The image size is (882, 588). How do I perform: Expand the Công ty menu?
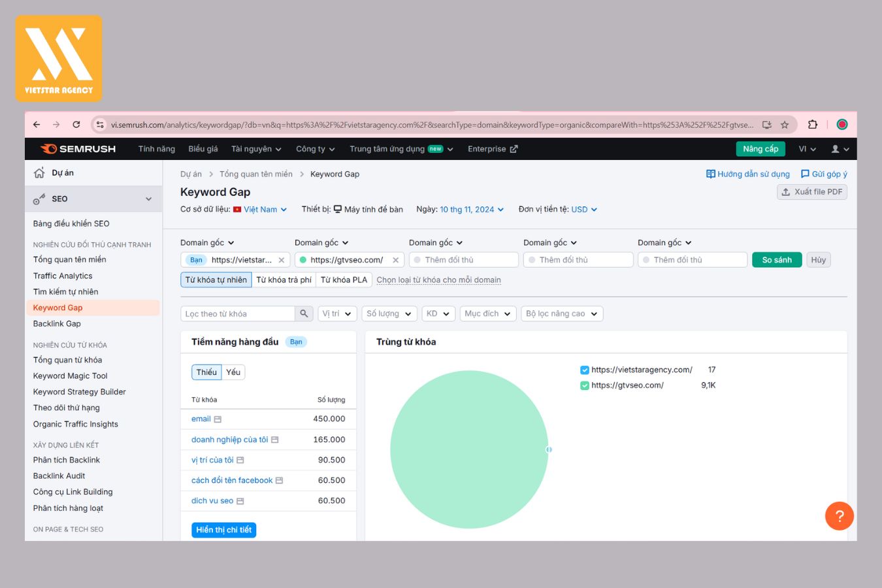pyautogui.click(x=316, y=149)
